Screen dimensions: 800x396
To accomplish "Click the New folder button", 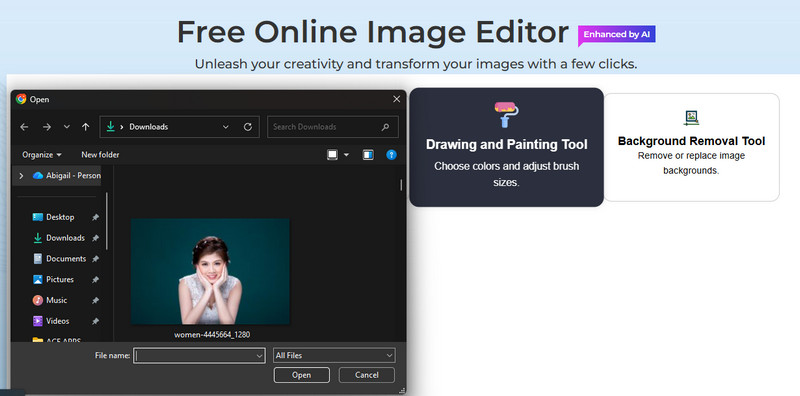I will click(100, 155).
